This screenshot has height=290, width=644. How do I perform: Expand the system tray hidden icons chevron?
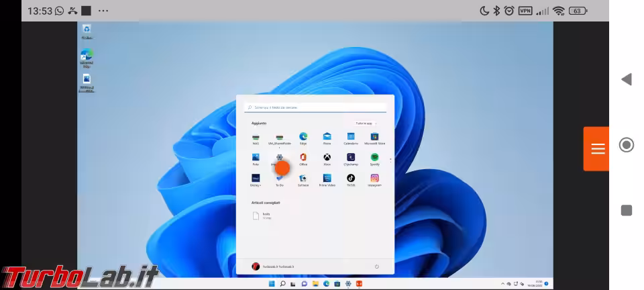coord(504,284)
